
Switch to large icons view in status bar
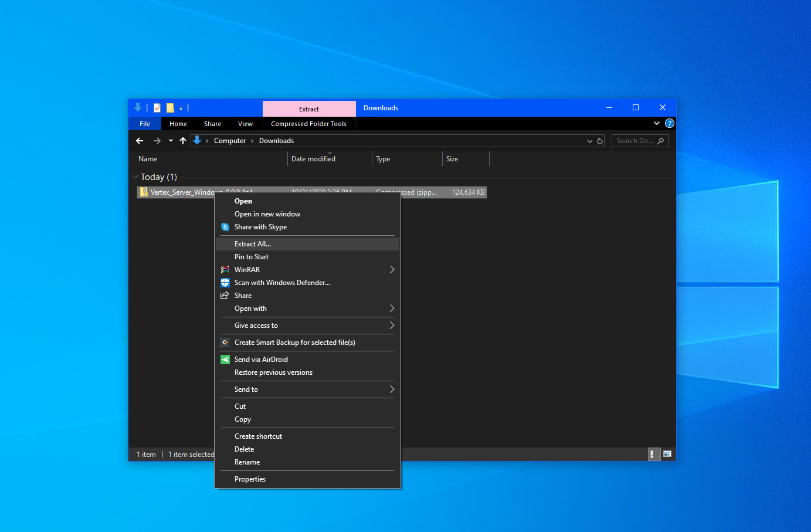(667, 454)
